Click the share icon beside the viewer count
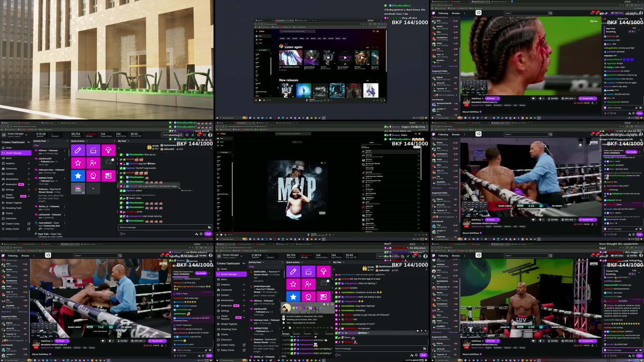 coord(592,103)
